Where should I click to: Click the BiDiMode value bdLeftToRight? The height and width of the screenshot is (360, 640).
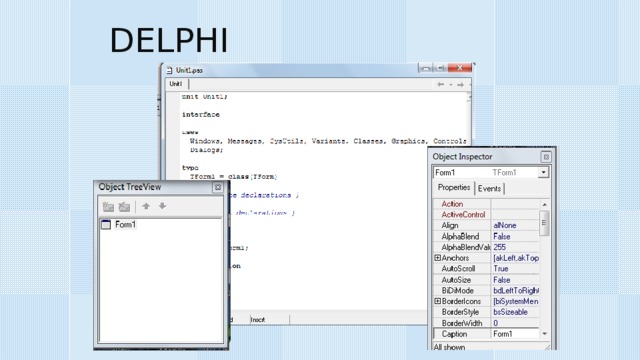coord(515,290)
